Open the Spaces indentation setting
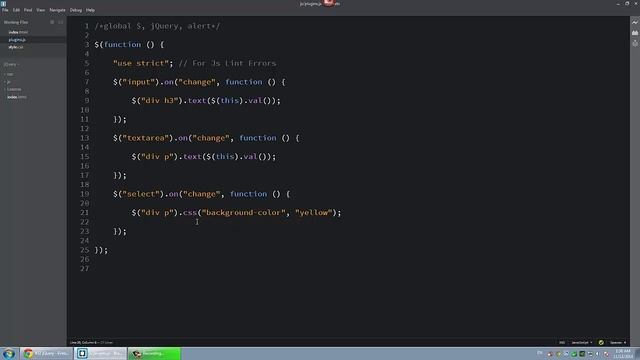640x360 pixels. 618,342
